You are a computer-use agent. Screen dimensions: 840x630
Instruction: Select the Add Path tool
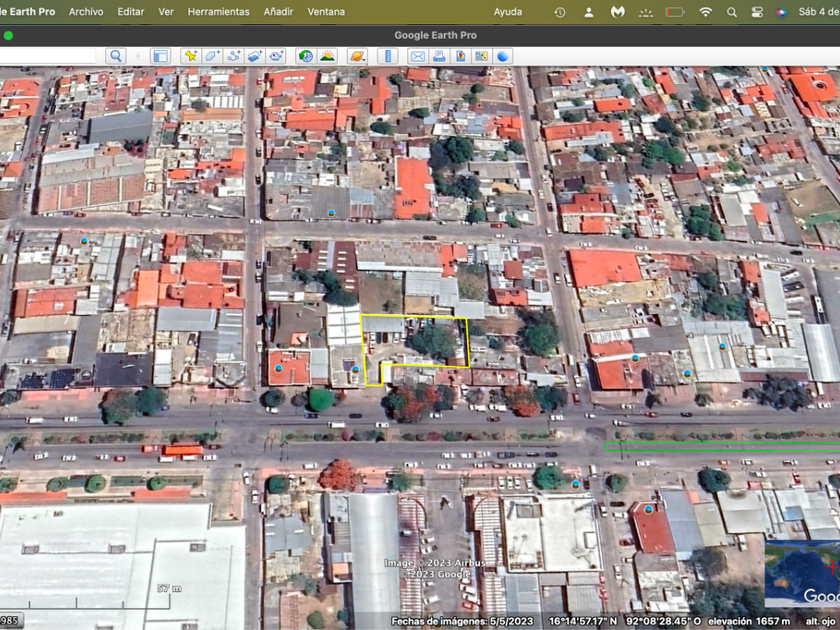point(234,56)
